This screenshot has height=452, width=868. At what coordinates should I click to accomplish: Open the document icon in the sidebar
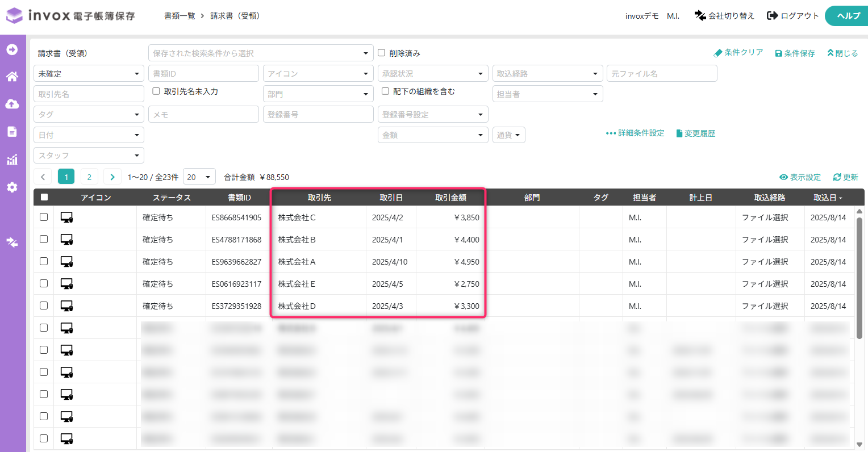tap(12, 132)
